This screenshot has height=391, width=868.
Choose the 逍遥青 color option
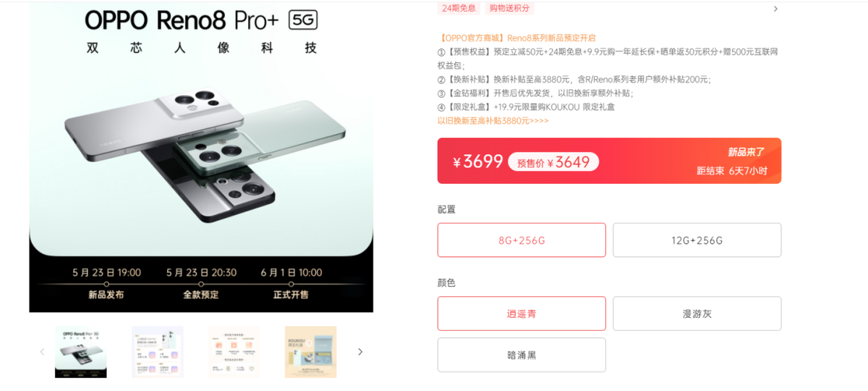coord(522,314)
